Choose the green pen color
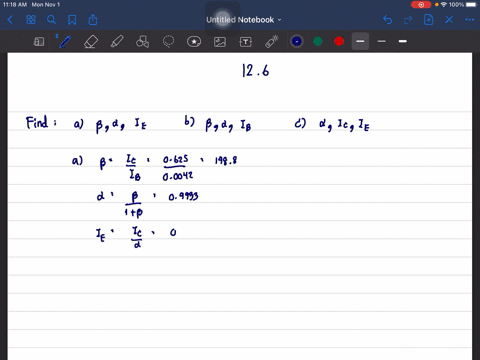Image resolution: width=480 pixels, height=360 pixels. coord(318,41)
